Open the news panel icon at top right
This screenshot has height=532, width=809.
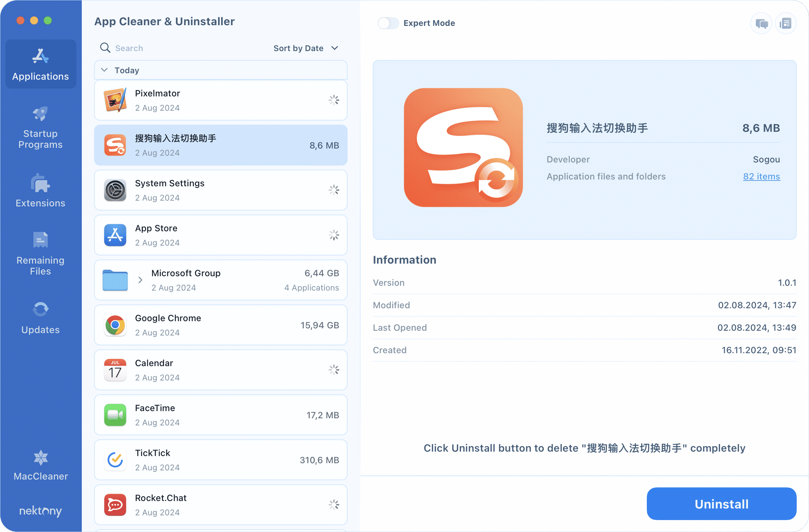(785, 23)
